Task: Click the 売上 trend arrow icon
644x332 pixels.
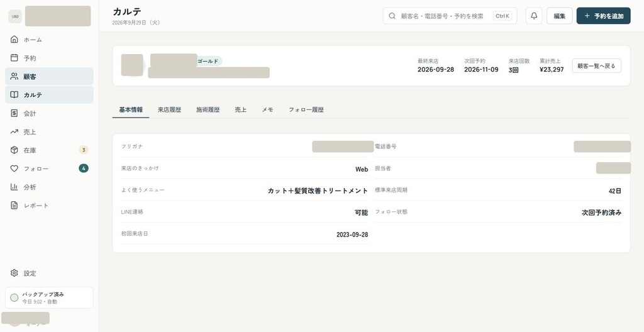Action: tap(14, 132)
